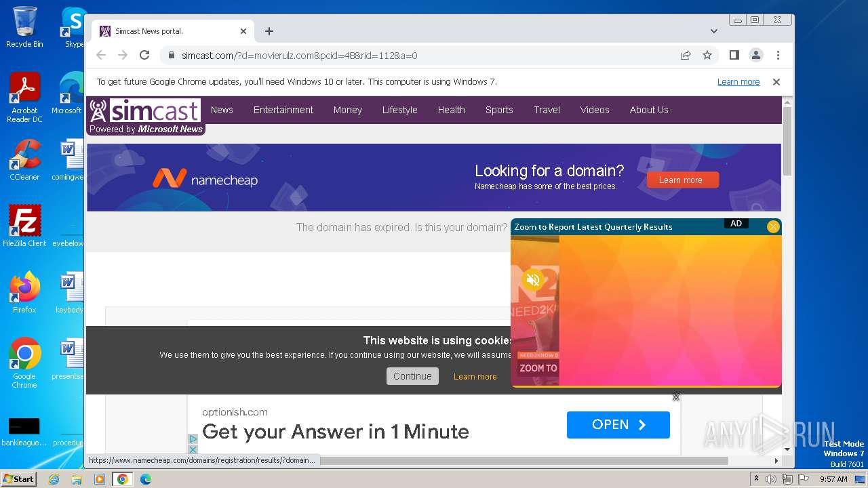Image resolution: width=868 pixels, height=488 pixels.
Task: Open the FileZilla Client desktop shortcut
Action: pos(24,226)
